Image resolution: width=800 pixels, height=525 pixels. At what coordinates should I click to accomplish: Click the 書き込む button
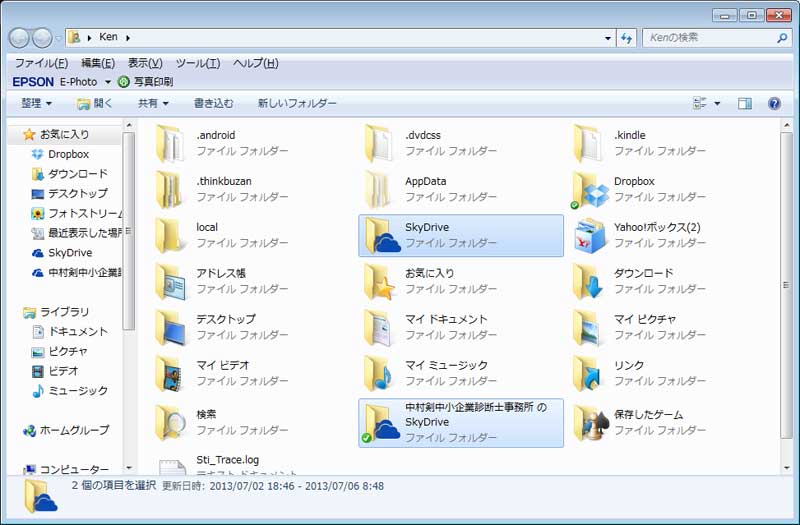213,103
